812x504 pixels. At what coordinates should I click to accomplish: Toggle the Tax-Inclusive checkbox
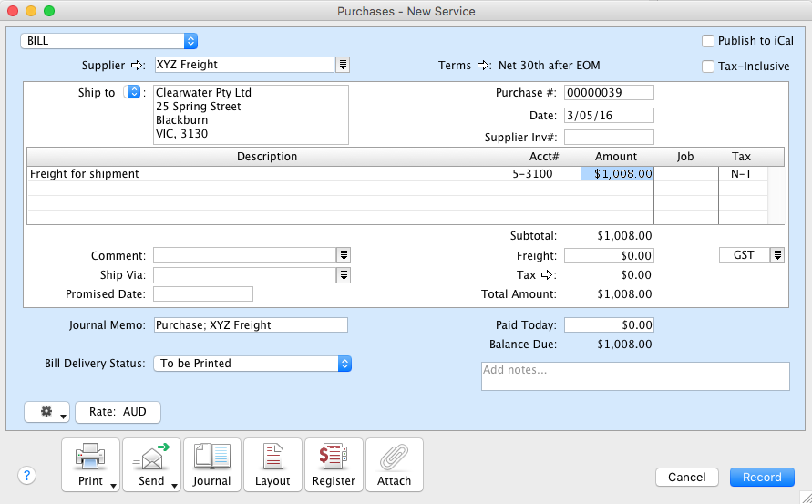tap(708, 67)
